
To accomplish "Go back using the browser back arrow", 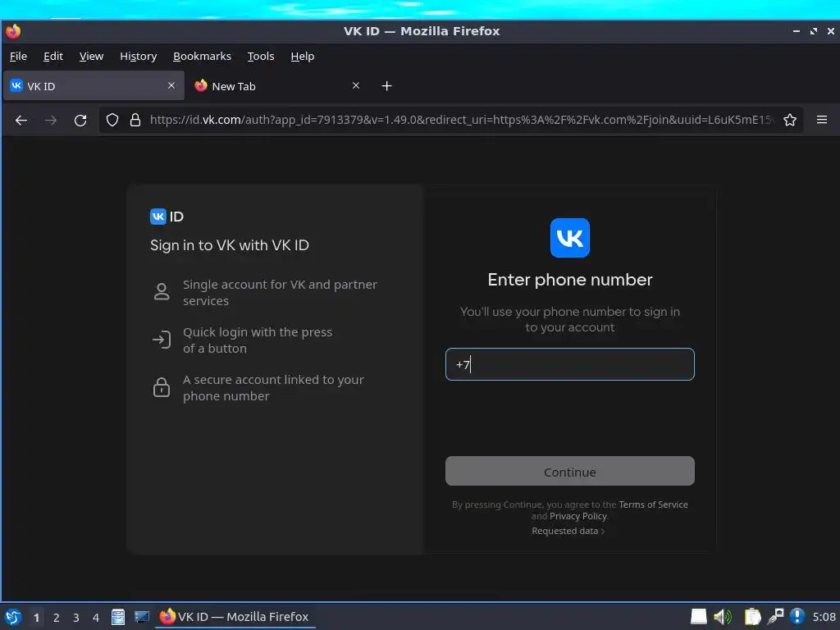I will pos(21,120).
